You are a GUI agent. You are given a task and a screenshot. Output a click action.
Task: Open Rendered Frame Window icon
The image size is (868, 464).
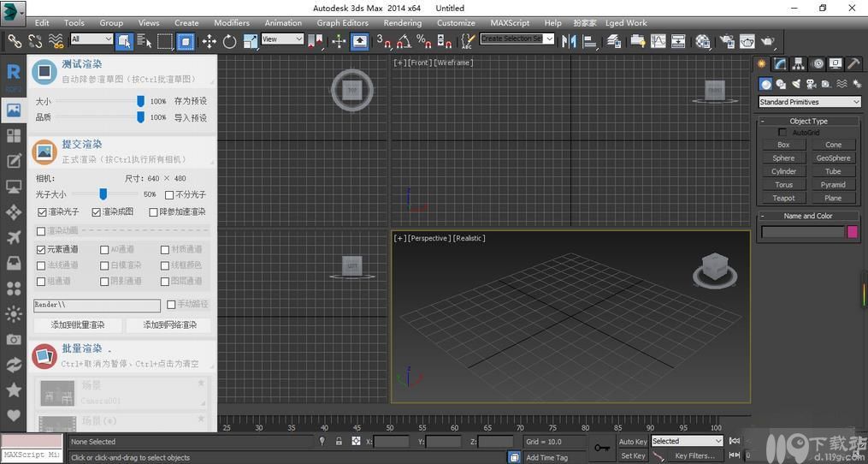(x=747, y=40)
